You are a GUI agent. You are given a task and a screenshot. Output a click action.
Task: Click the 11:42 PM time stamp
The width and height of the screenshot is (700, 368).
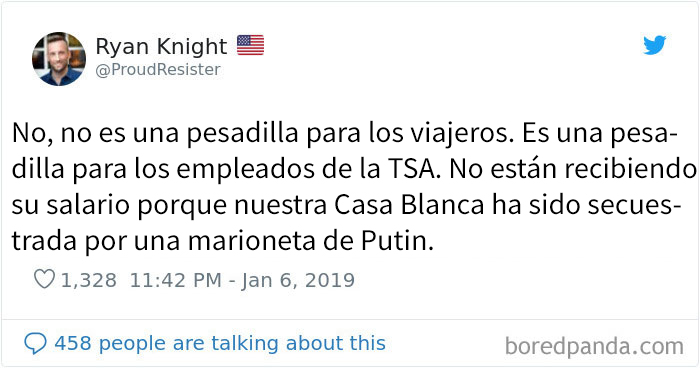coord(175,280)
